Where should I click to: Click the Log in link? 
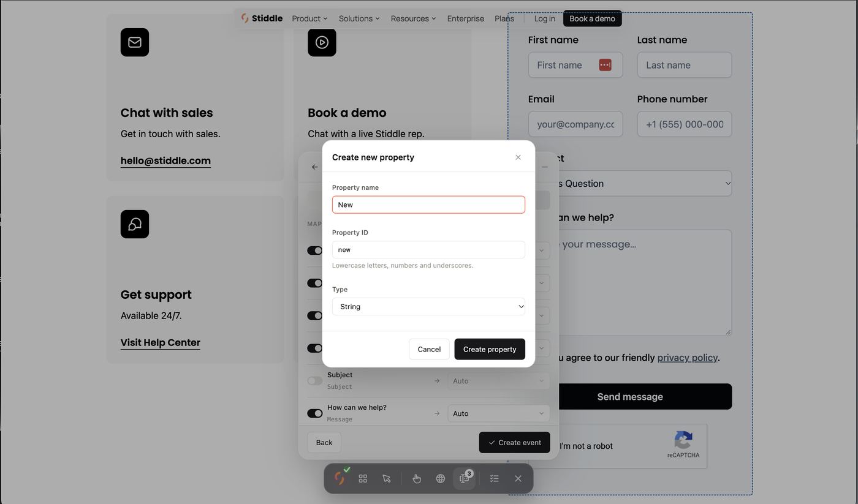(545, 18)
